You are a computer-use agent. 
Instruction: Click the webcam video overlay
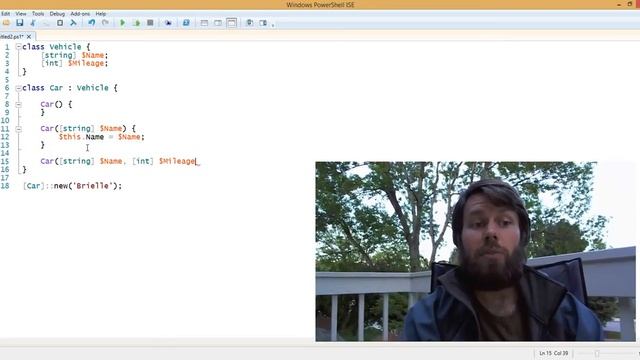(x=476, y=251)
